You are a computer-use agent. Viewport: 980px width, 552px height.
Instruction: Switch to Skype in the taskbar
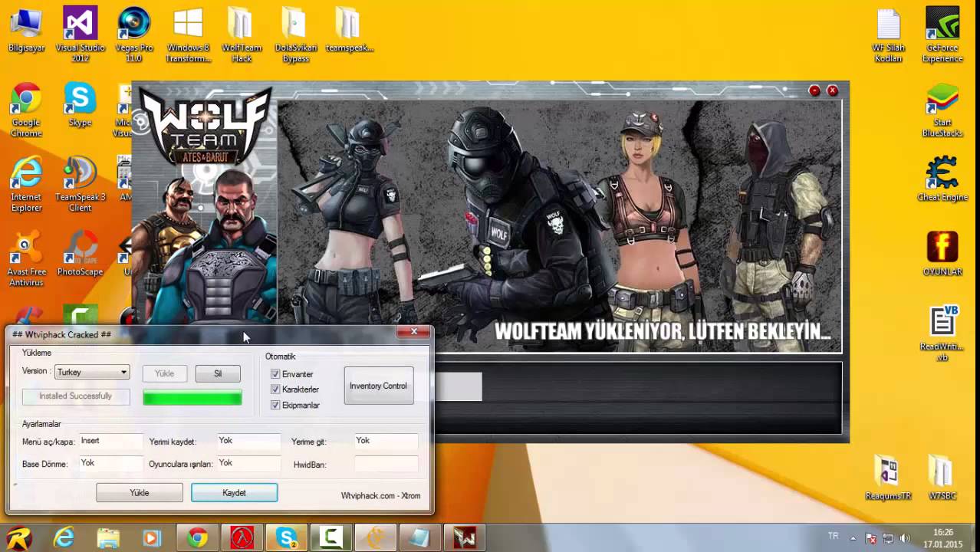287,538
